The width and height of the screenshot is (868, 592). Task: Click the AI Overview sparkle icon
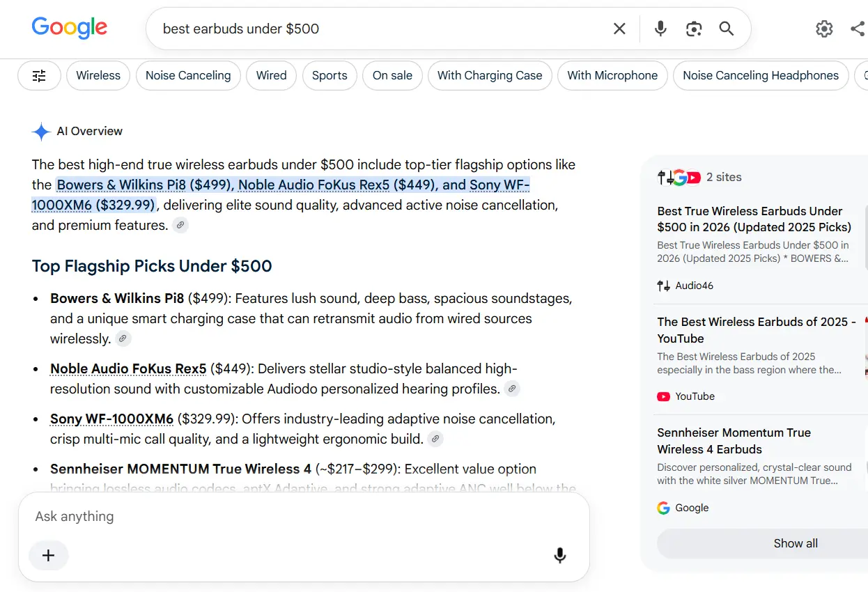click(41, 132)
